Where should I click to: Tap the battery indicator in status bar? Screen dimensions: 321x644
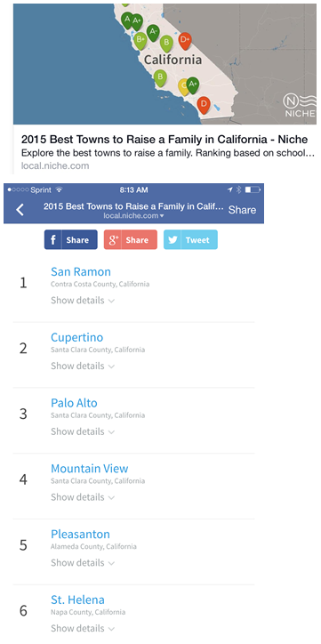tap(253, 189)
